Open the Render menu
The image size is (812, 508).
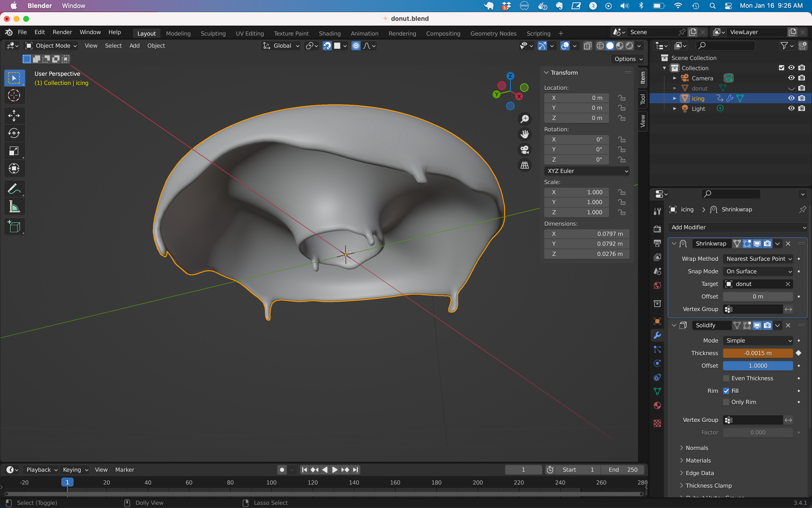click(62, 32)
